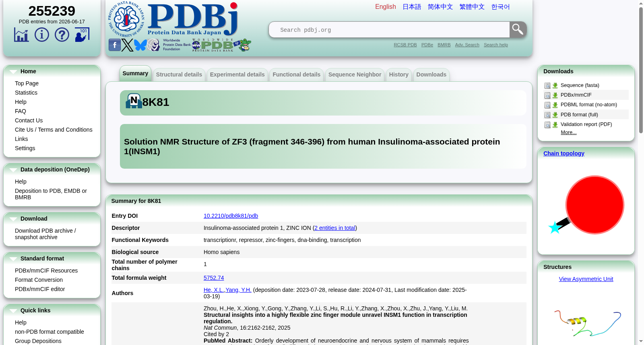Click the X social media icon
The height and width of the screenshot is (345, 644).
(128, 45)
